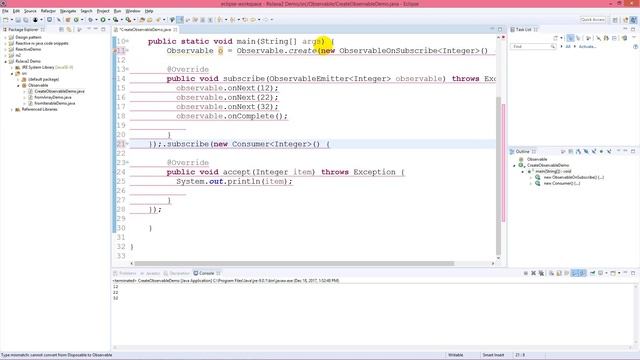The width and height of the screenshot is (640, 360).
Task: Switch to the Problems tab
Action: click(x=125, y=273)
